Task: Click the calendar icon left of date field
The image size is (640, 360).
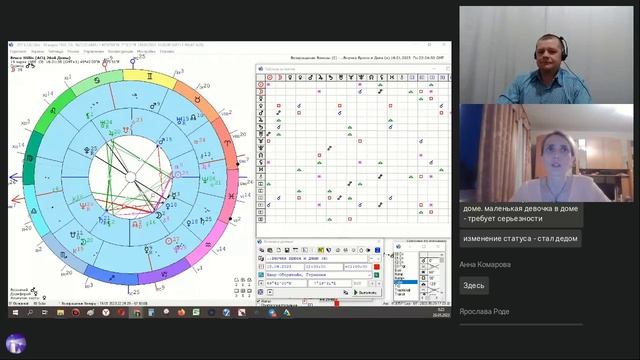Action: point(261,267)
